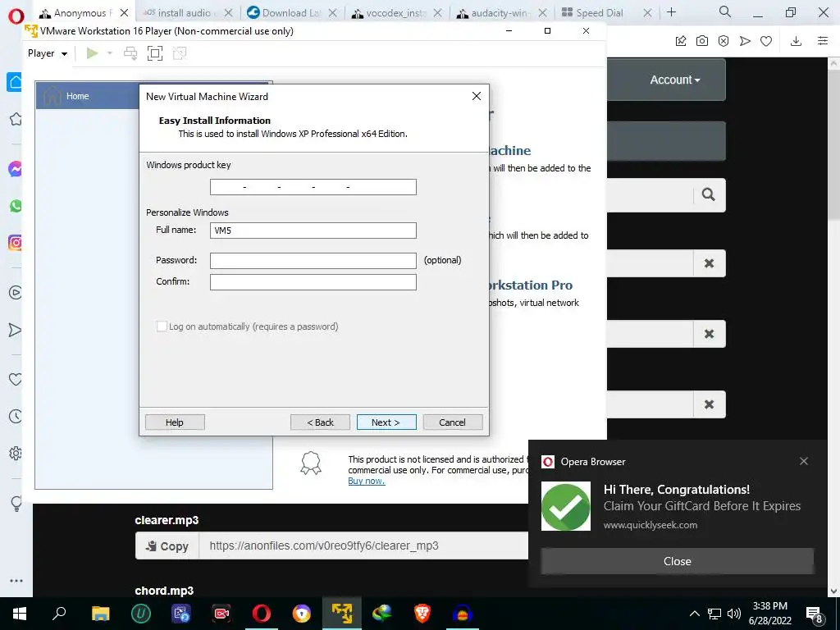Viewport: 840px width, 630px height.
Task: Show hidden system tray icons chevron
Action: pyautogui.click(x=694, y=614)
